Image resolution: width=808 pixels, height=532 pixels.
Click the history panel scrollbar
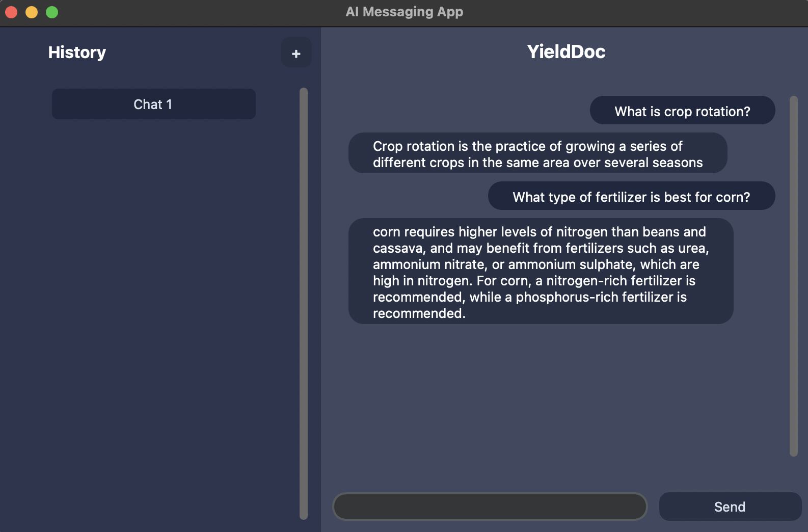304,304
